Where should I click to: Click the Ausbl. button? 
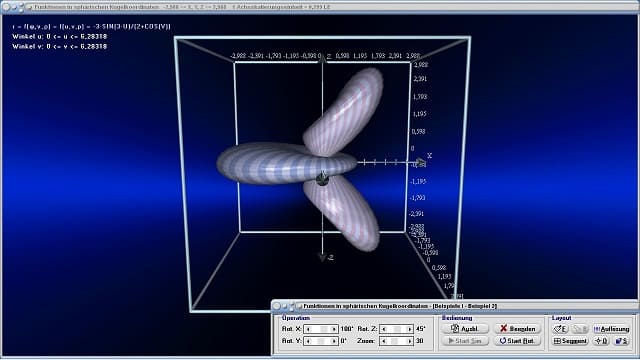click(465, 329)
